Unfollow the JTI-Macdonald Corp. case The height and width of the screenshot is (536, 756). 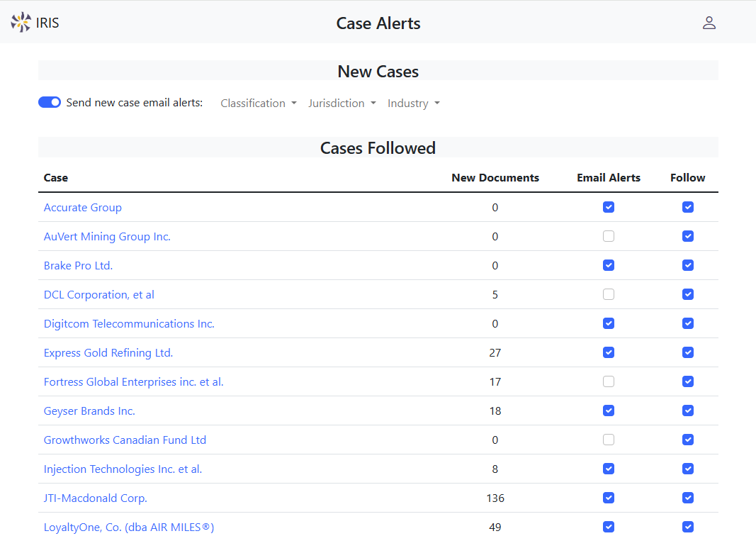point(688,498)
